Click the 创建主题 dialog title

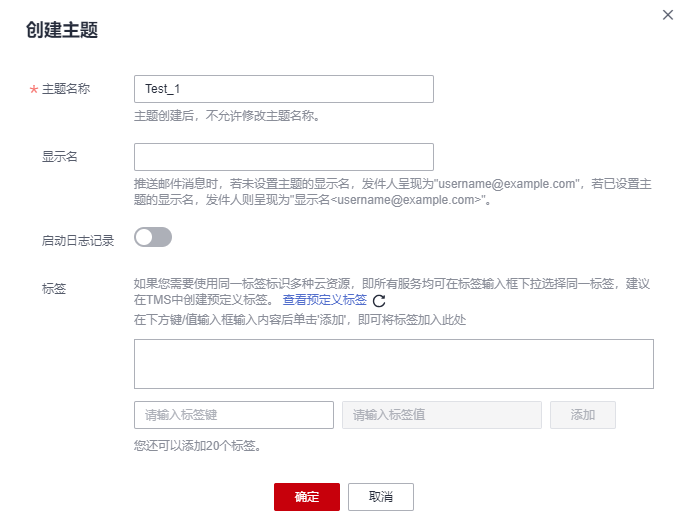[x=61, y=30]
